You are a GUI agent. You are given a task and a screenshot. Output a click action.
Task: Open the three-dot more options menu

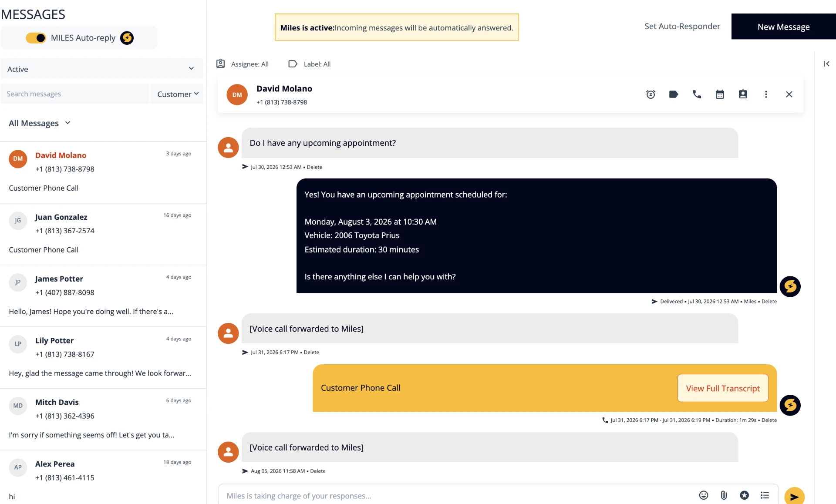766,94
